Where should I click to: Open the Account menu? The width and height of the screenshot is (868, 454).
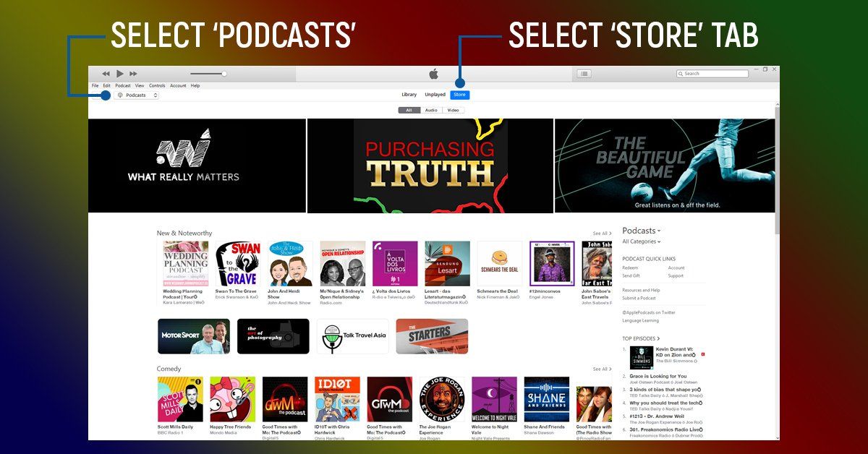[178, 85]
